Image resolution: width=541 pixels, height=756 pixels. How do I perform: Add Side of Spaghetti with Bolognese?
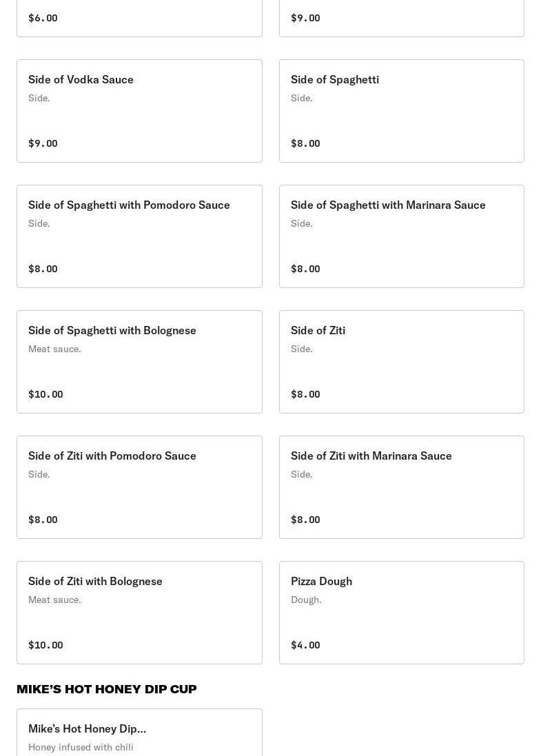(x=139, y=361)
